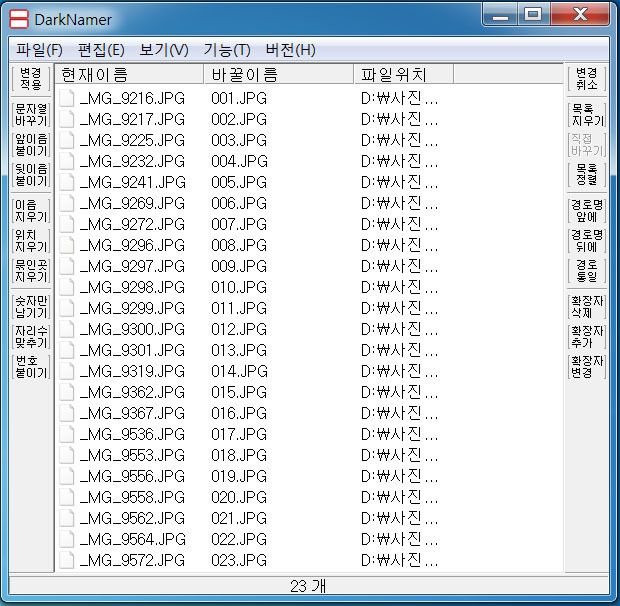Select the row _MG_9269.JPG
The height and width of the screenshot is (606, 620).
coord(255,203)
